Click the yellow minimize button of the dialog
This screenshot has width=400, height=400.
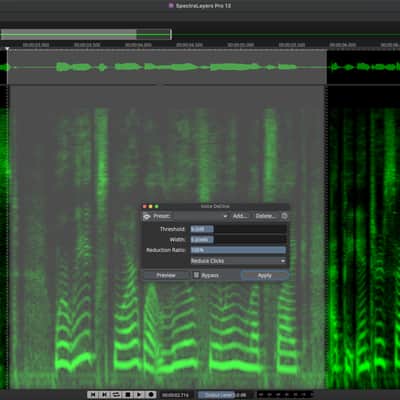tap(151, 207)
